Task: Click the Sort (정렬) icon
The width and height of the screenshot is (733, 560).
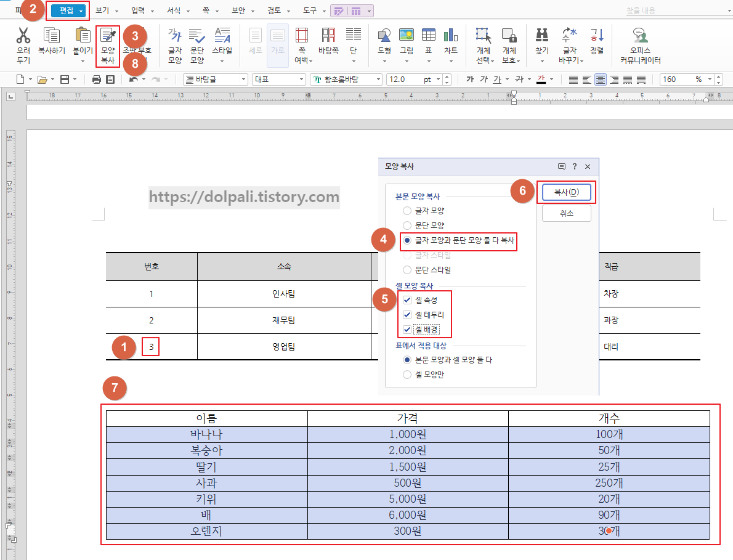Action: point(597,36)
